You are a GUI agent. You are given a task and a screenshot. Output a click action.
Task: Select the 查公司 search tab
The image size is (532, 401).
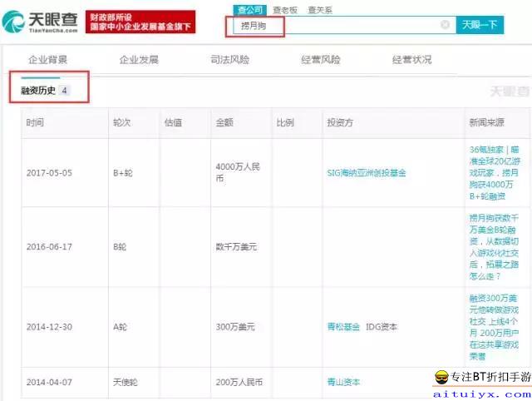pyautogui.click(x=249, y=10)
